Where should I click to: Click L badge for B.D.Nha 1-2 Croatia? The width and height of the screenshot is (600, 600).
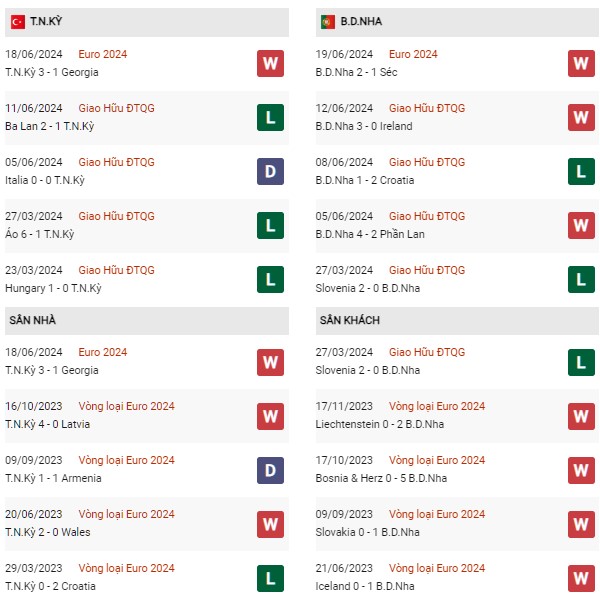581,171
